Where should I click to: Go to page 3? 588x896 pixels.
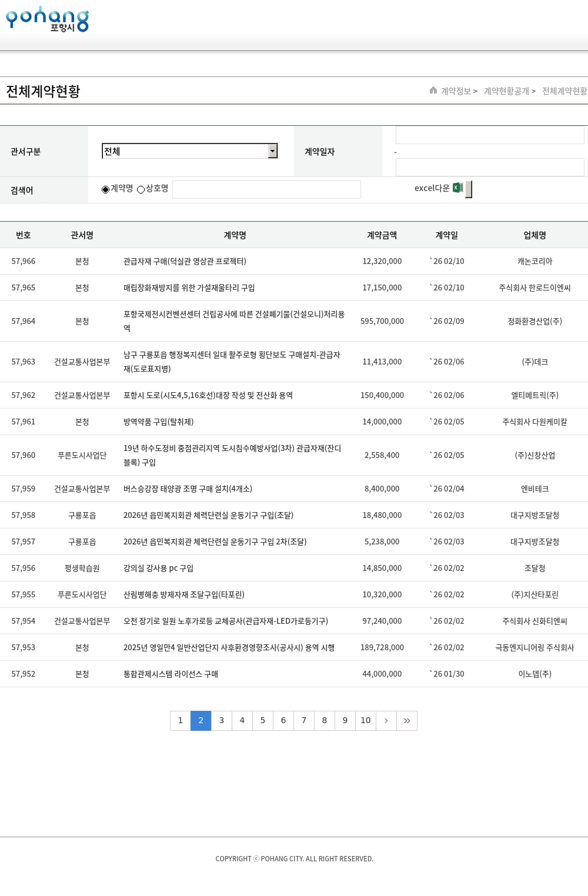click(x=222, y=721)
